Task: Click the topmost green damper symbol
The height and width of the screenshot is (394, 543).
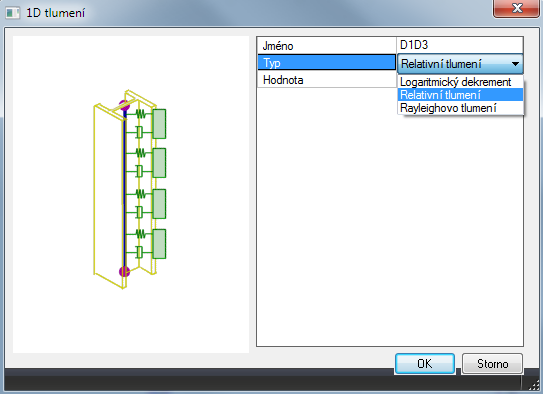Action: 139,132
